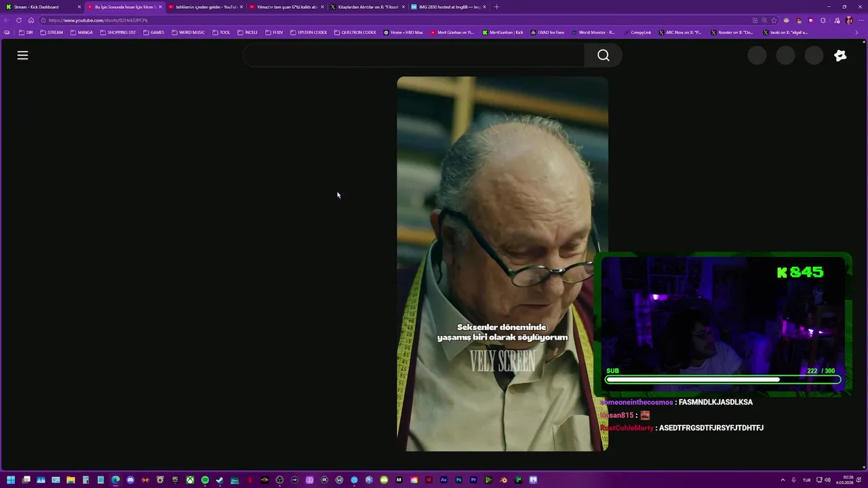Open the SHOPPING LIST bookmarks folder

tap(117, 33)
